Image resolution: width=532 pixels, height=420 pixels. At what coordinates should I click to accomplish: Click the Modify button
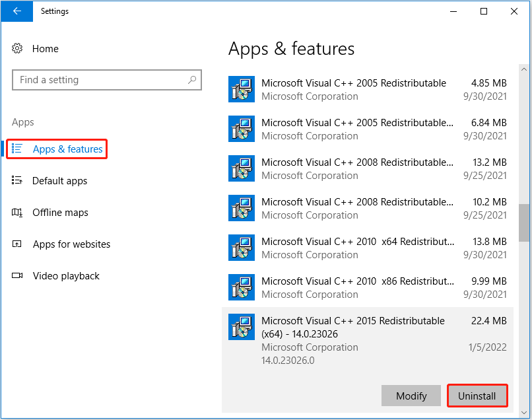click(x=411, y=396)
